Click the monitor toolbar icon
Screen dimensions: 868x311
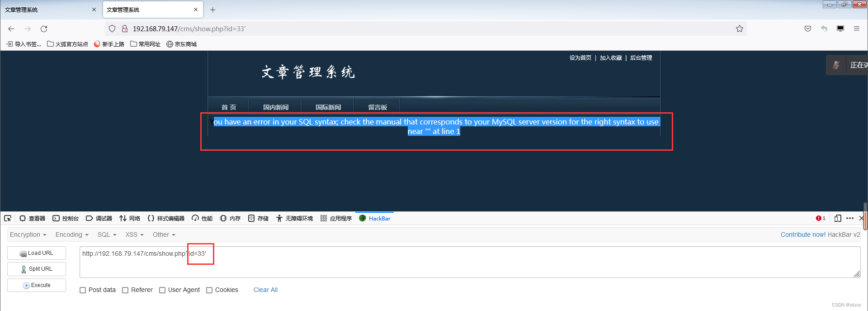pos(840,29)
